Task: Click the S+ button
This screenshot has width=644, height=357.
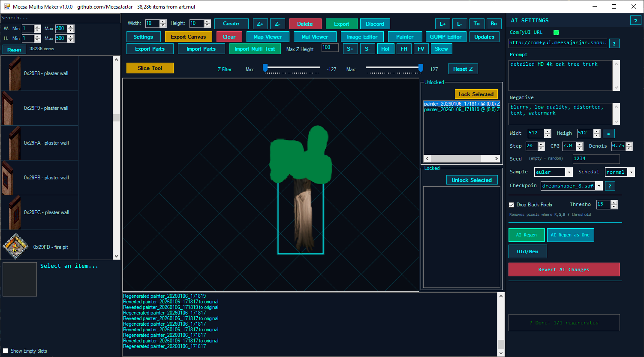Action: pyautogui.click(x=350, y=49)
